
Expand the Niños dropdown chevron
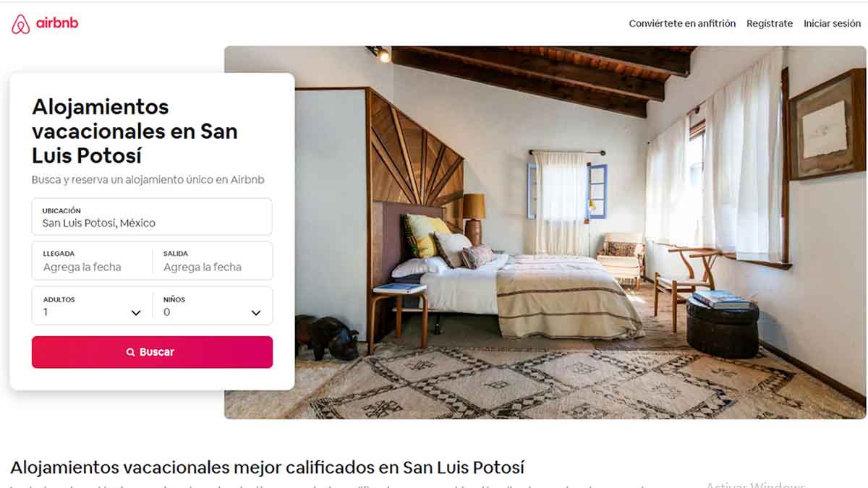pos(256,313)
